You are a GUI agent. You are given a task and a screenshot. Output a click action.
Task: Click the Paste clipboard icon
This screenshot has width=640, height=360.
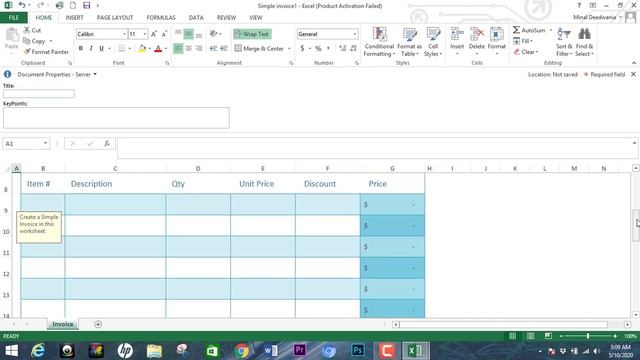(x=12, y=35)
